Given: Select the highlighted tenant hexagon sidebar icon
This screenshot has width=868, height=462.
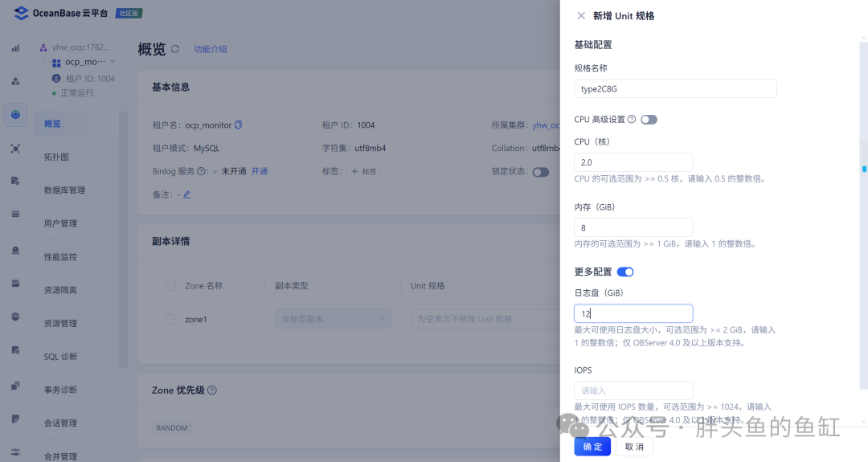Looking at the screenshot, I should point(15,115).
